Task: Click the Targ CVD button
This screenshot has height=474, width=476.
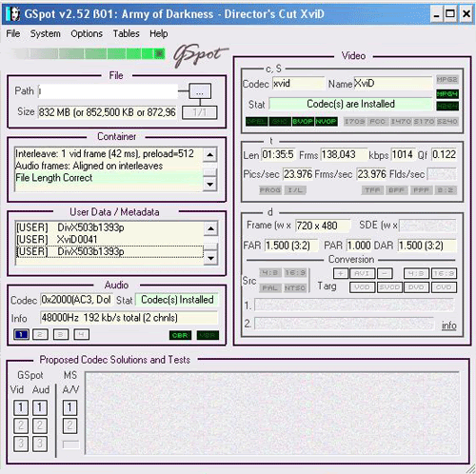Action: click(x=444, y=287)
